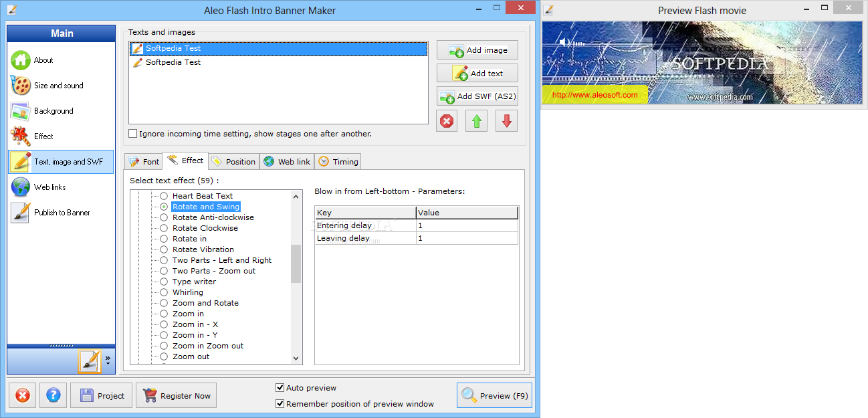Select Rotate and Swing effect radio
This screenshot has width=868, height=418.
[x=164, y=207]
